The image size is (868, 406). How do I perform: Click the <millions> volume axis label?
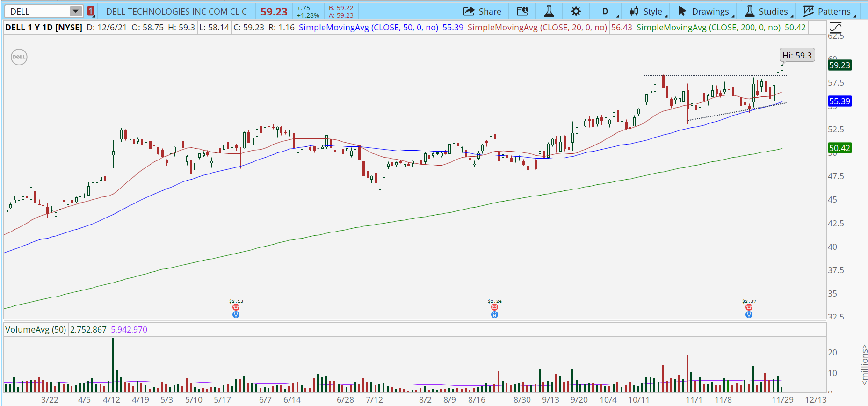pos(864,365)
